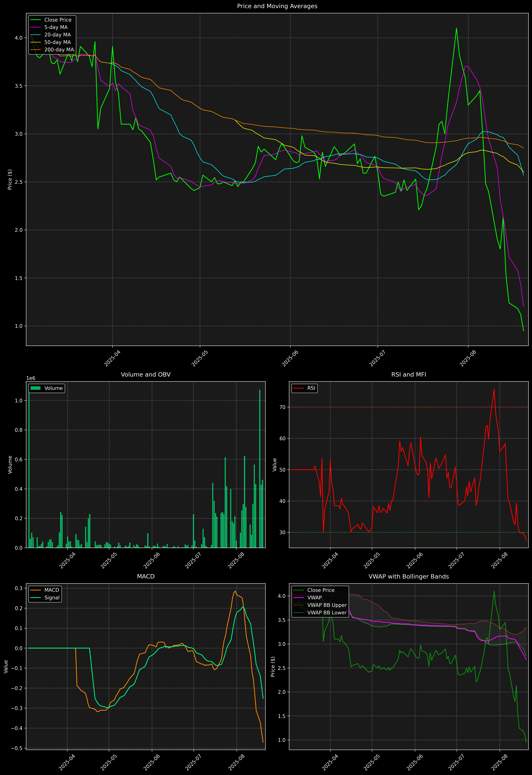Click the Close Price legend entry in the top chart
The image size is (532, 775).
click(x=58, y=20)
